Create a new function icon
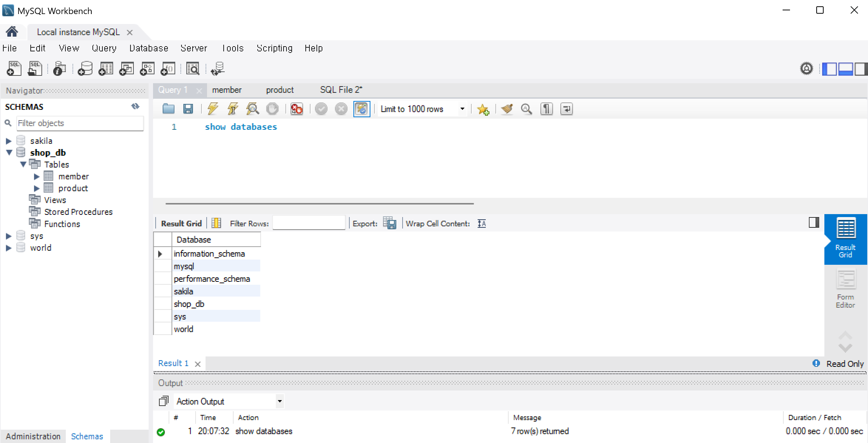The image size is (868, 443). (x=168, y=69)
